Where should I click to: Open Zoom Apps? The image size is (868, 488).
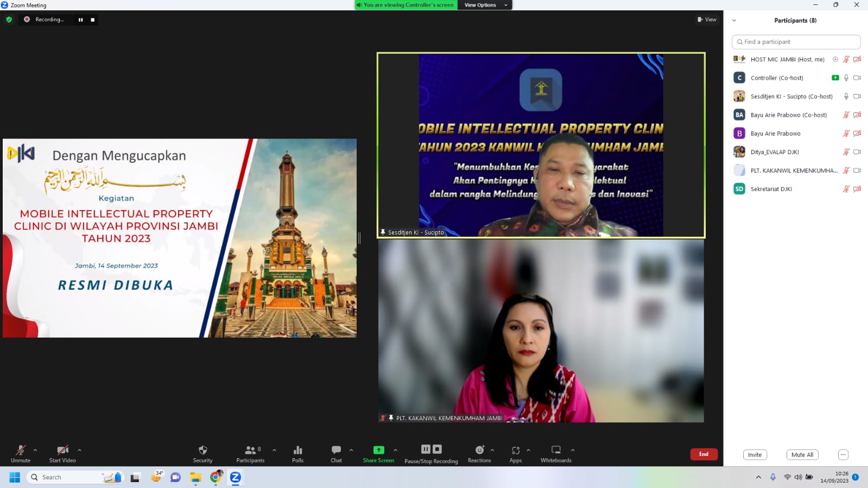[515, 454]
